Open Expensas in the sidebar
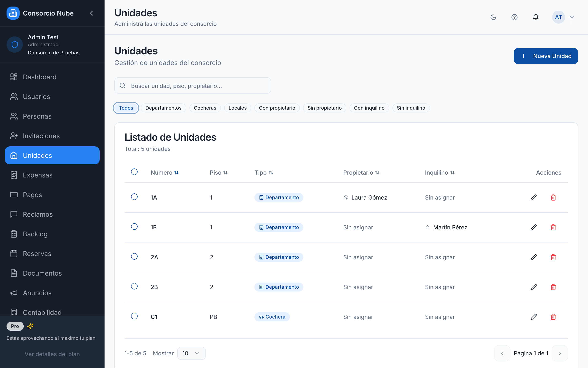Viewport: 588px width, 368px height. click(x=52, y=175)
